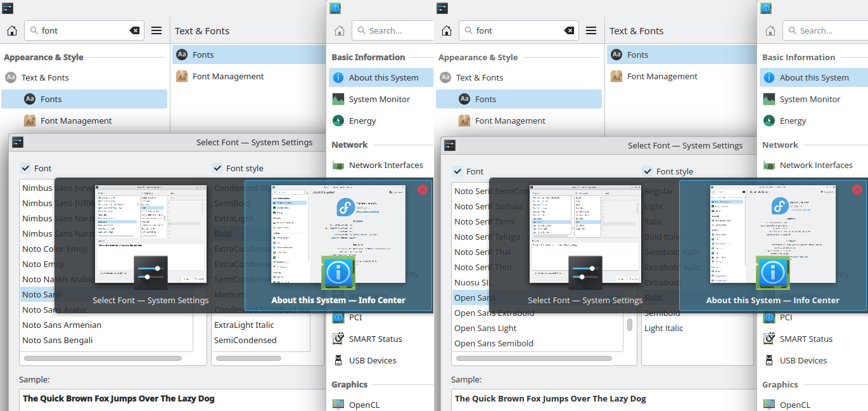Click the OpenCL icon in right Info Center

coord(769,405)
